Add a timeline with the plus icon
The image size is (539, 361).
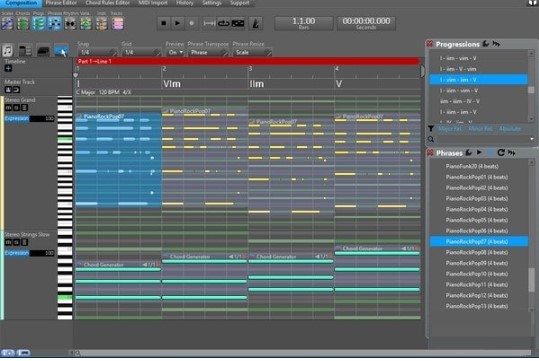[x=8, y=68]
